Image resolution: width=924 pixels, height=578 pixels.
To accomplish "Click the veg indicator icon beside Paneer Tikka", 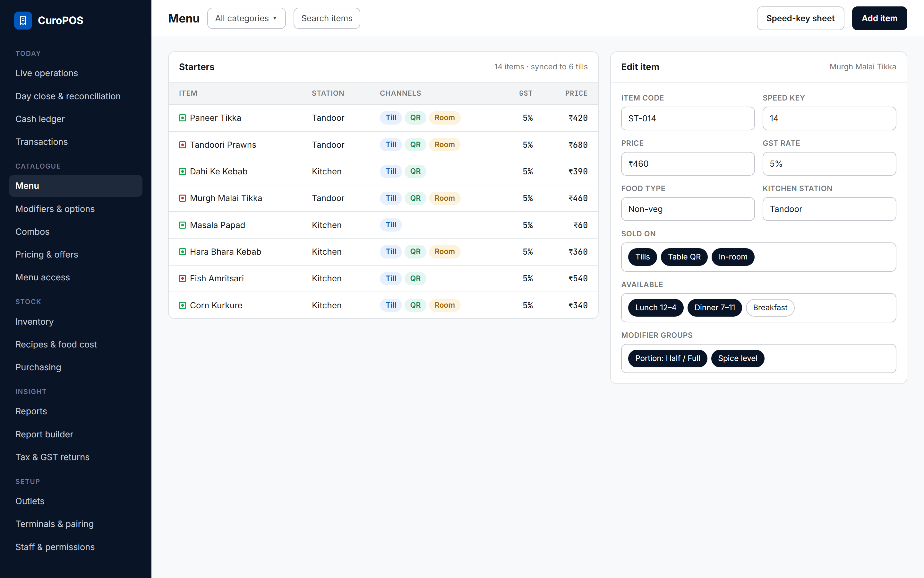I will (183, 118).
